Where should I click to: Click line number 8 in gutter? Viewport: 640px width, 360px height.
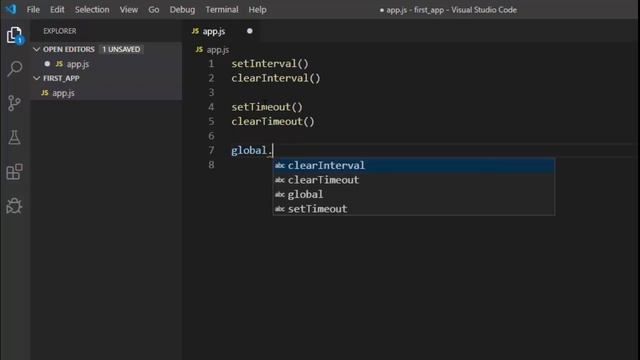(211, 165)
